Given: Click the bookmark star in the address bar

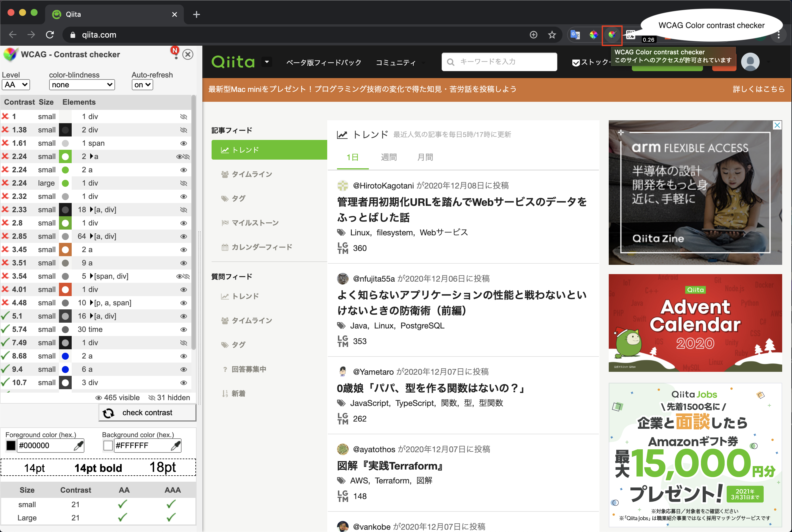Looking at the screenshot, I should coord(552,35).
